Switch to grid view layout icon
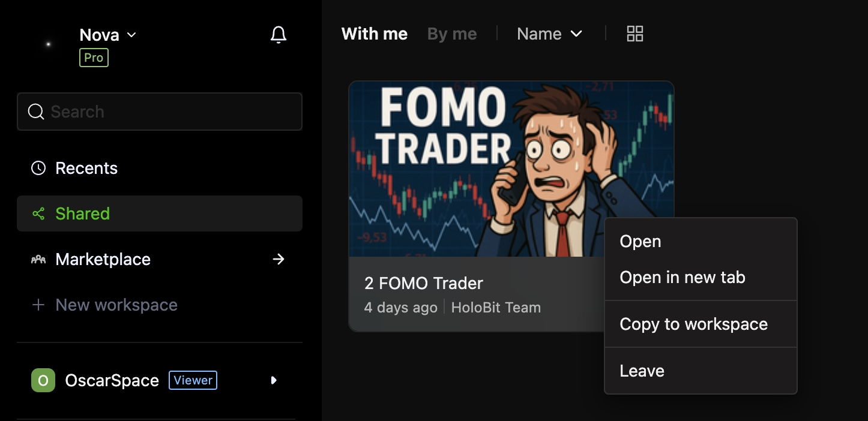This screenshot has width=868, height=421. click(x=634, y=34)
